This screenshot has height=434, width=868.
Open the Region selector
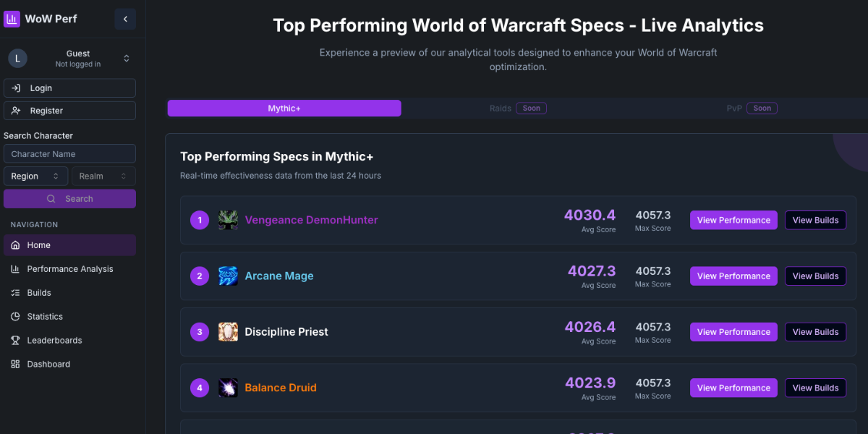coord(35,176)
